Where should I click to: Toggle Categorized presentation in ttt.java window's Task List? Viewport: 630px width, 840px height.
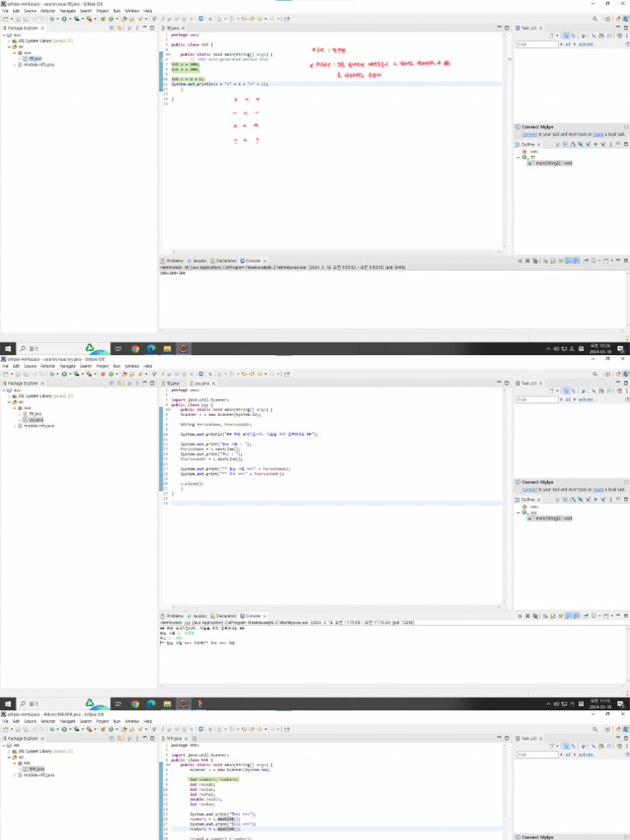(x=566, y=36)
